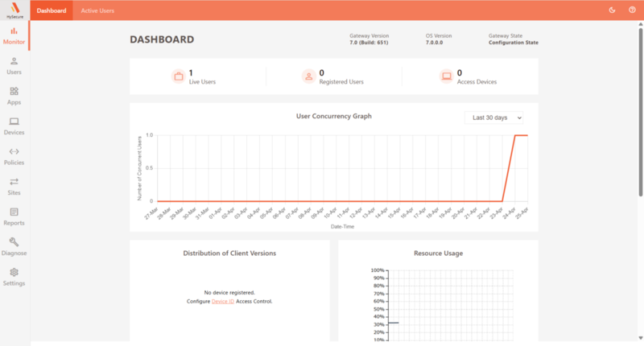Click the 100% resource axis label
Image resolution: width=644 pixels, height=346 pixels.
[378, 270]
